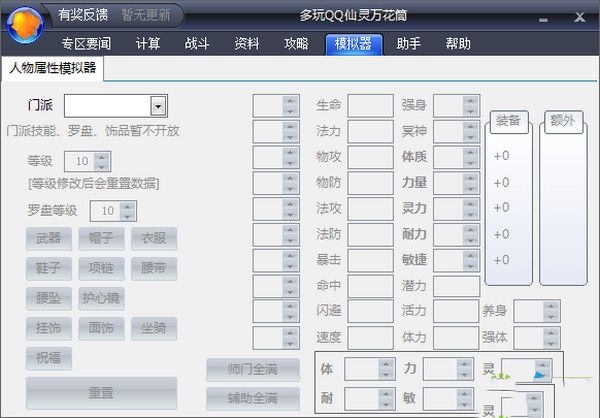The height and width of the screenshot is (418, 600).
Task: Expand the 门派 dropdown list
Action: [158, 106]
